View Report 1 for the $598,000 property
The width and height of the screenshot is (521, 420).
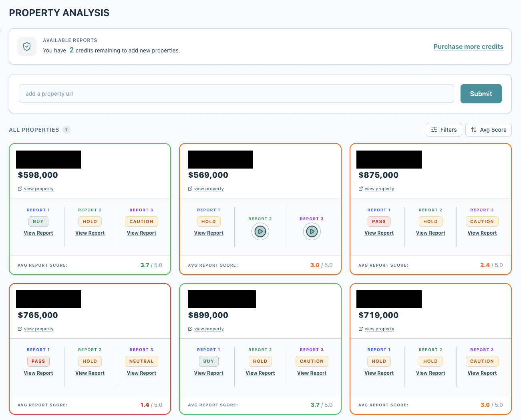(x=38, y=233)
